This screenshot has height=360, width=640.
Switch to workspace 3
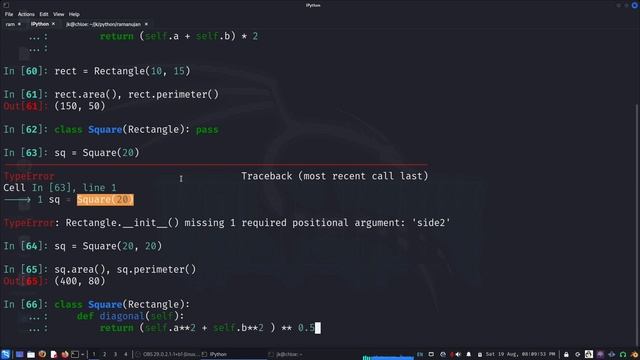click(x=115, y=354)
